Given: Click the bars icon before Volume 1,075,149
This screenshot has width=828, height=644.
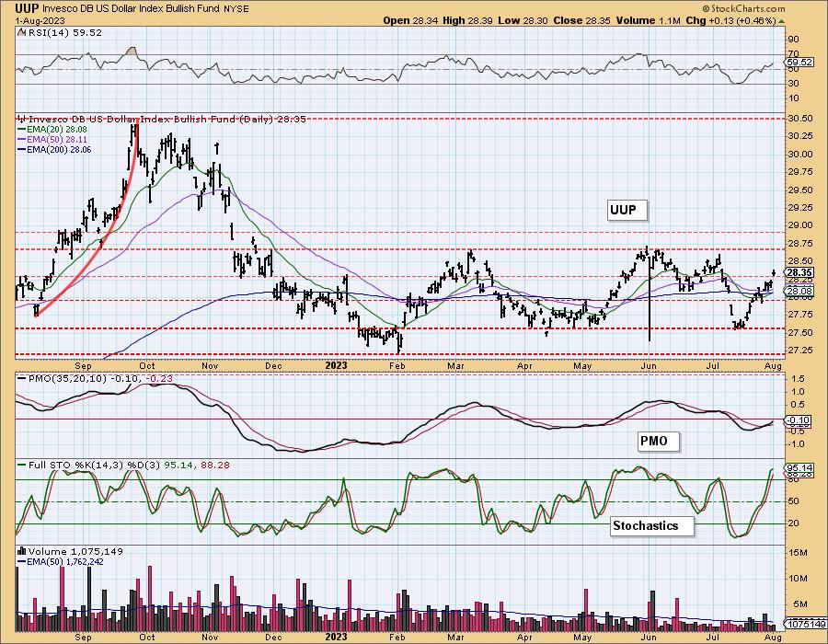Looking at the screenshot, I should click(22, 551).
